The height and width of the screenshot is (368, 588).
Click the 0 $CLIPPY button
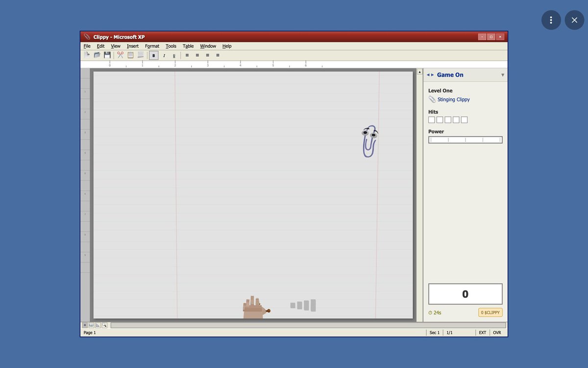pyautogui.click(x=490, y=313)
